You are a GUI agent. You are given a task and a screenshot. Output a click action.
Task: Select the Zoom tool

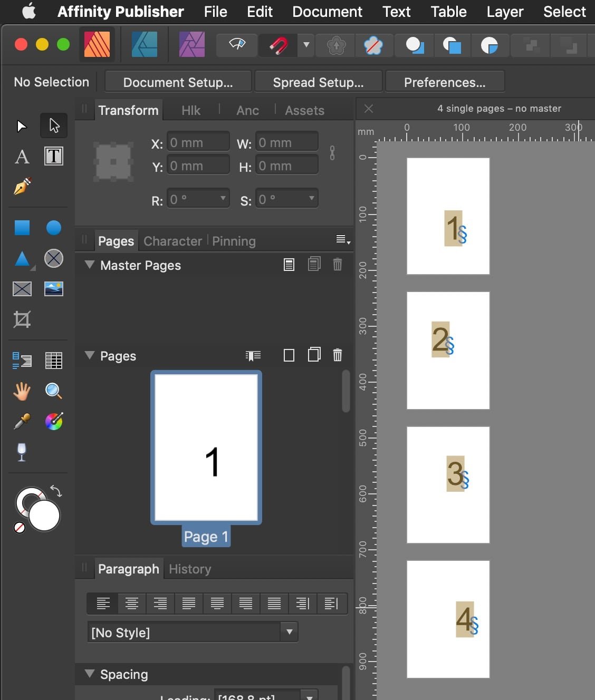click(x=53, y=391)
